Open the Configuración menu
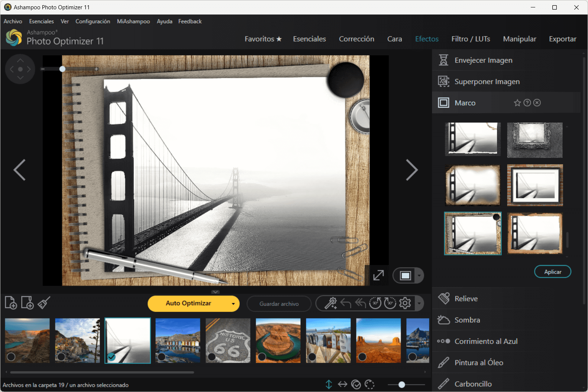Viewport: 588px width, 392px height. pos(93,22)
